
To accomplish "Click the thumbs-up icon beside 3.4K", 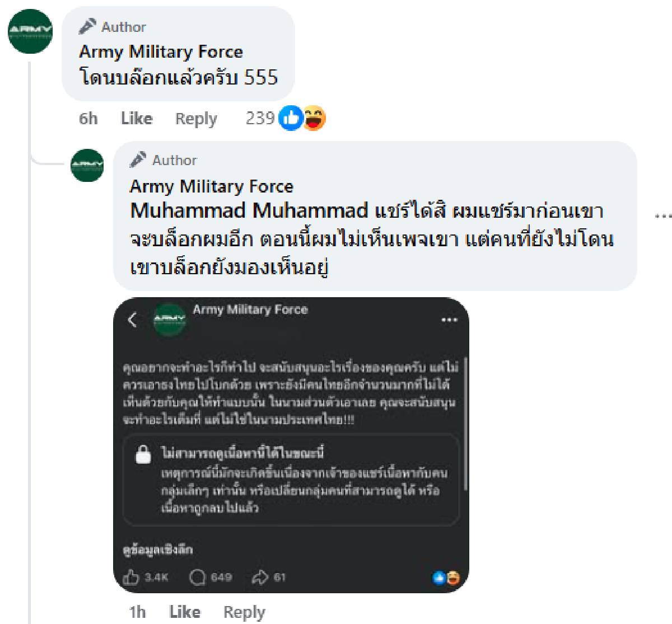I will point(130,577).
